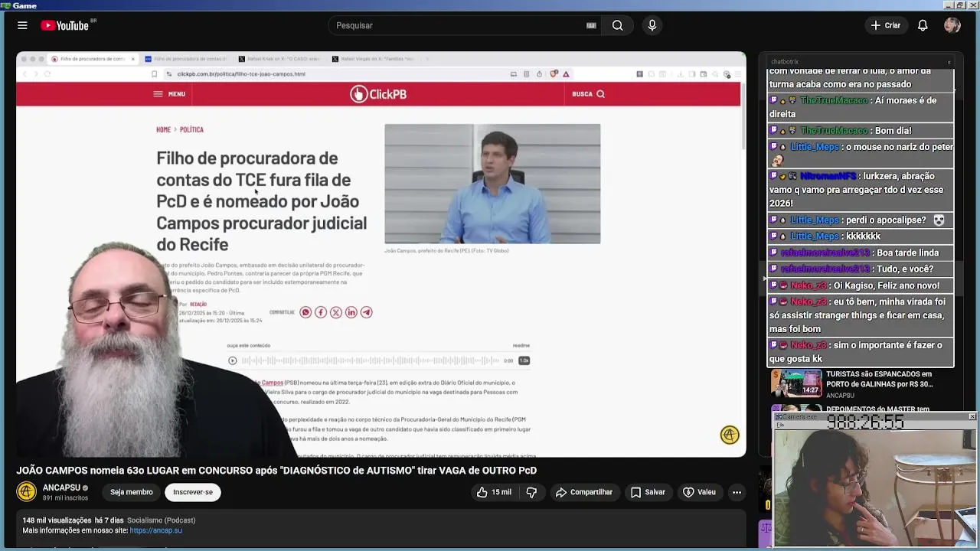Click message "Oi Kagiso, Feliz ano novo!"
The image size is (980, 551).
click(x=886, y=285)
